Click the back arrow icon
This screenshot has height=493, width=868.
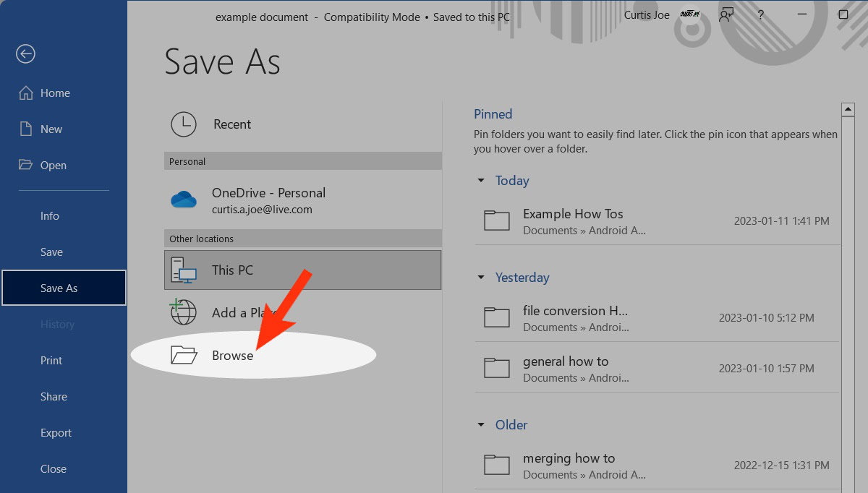(26, 53)
